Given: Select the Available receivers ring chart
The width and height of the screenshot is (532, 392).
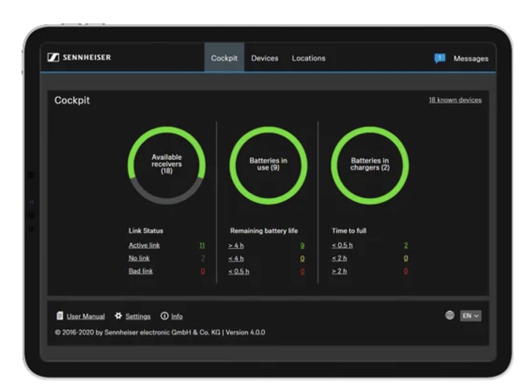Looking at the screenshot, I should (167, 165).
